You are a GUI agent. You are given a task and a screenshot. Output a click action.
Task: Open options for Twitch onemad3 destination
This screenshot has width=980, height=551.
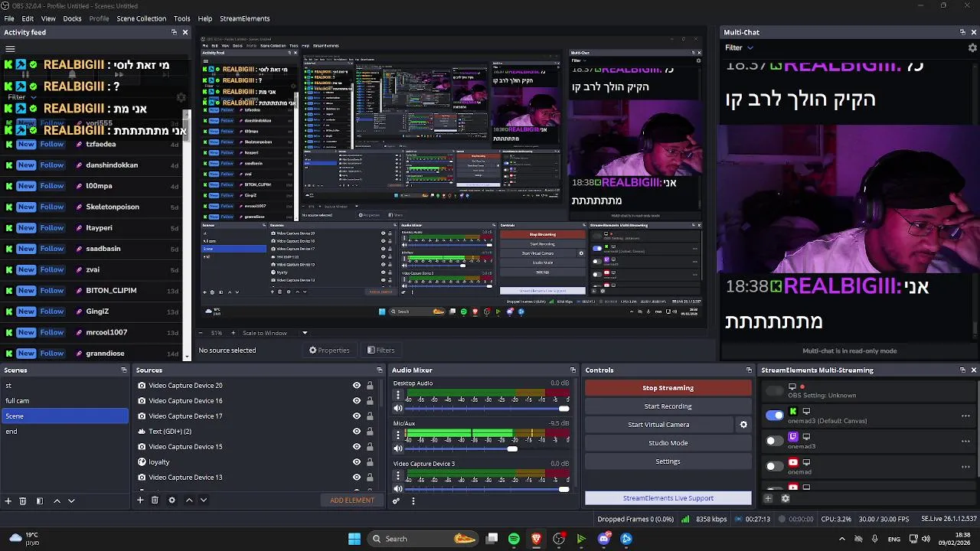965,441
